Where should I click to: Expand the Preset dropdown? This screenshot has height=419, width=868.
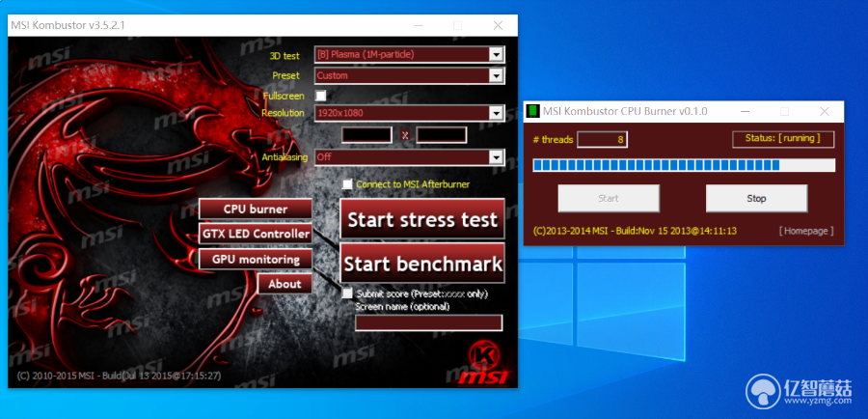(x=496, y=75)
